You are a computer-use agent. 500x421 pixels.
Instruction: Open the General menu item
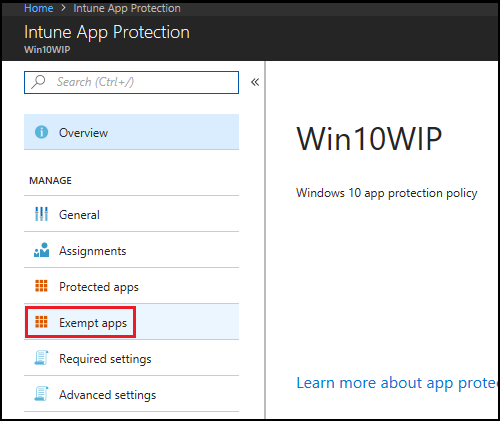point(131,214)
